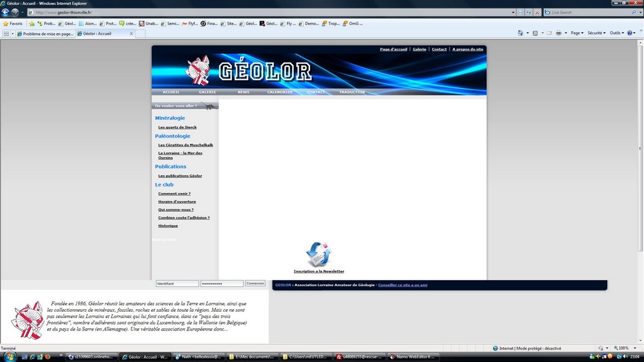Image resolution: width=644 pixels, height=362 pixels.
Task: Open the Outils menu dropdown
Action: (x=616, y=33)
